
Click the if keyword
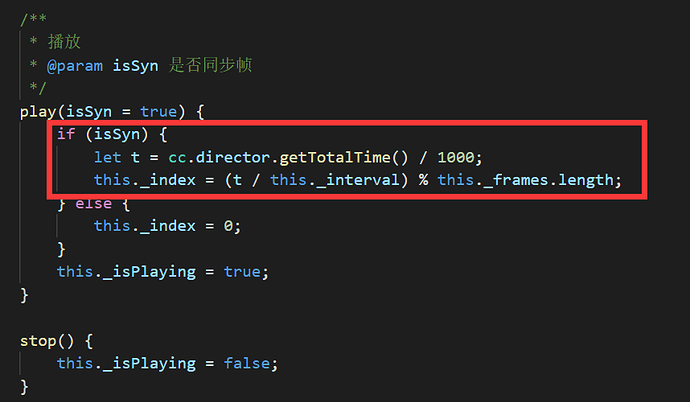tap(66, 134)
